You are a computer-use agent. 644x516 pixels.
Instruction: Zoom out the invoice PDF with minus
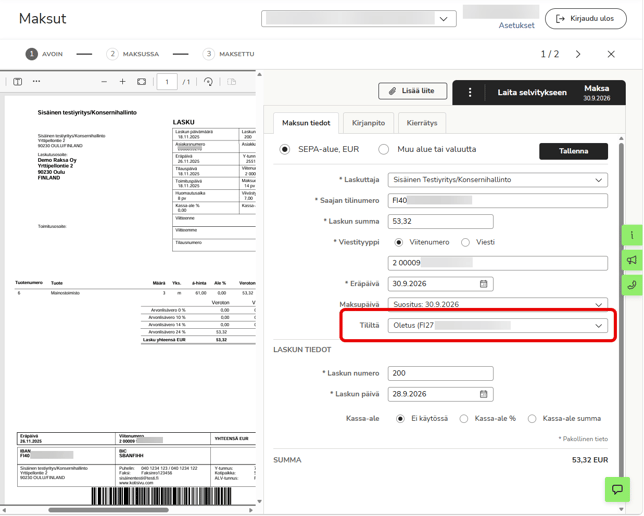(x=104, y=82)
